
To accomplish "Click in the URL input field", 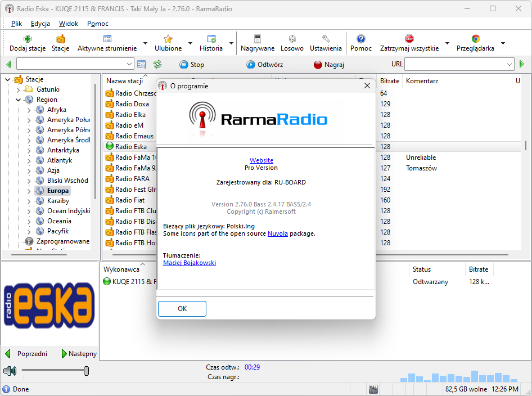I will (455, 64).
